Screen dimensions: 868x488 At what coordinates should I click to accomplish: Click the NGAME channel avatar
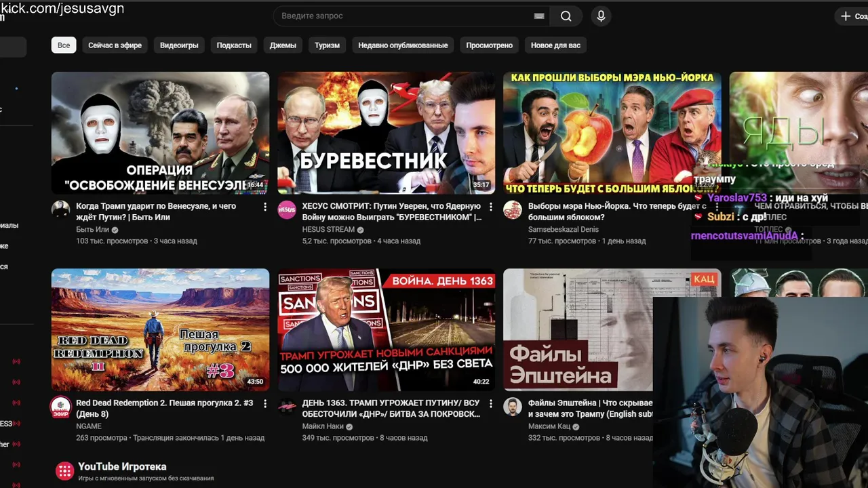(x=61, y=407)
